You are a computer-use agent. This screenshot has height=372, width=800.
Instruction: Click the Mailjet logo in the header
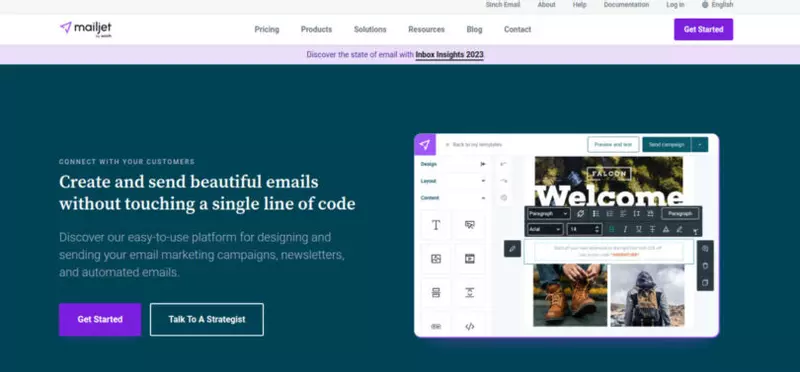click(86, 29)
